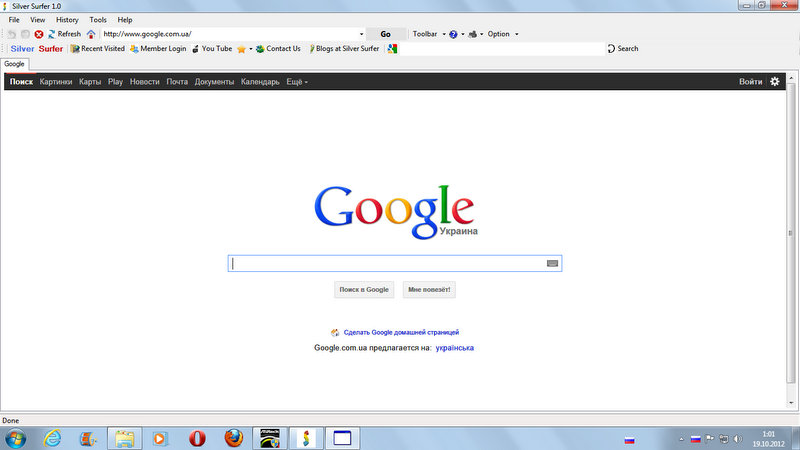Launch Windows Media Player from the taskbar

[160, 439]
